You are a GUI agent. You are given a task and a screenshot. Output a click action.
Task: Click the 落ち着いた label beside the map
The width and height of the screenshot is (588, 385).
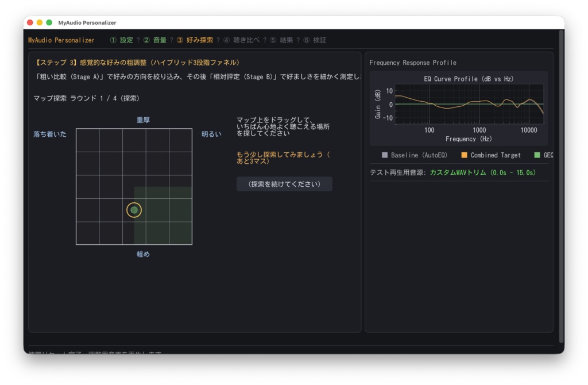pos(49,134)
